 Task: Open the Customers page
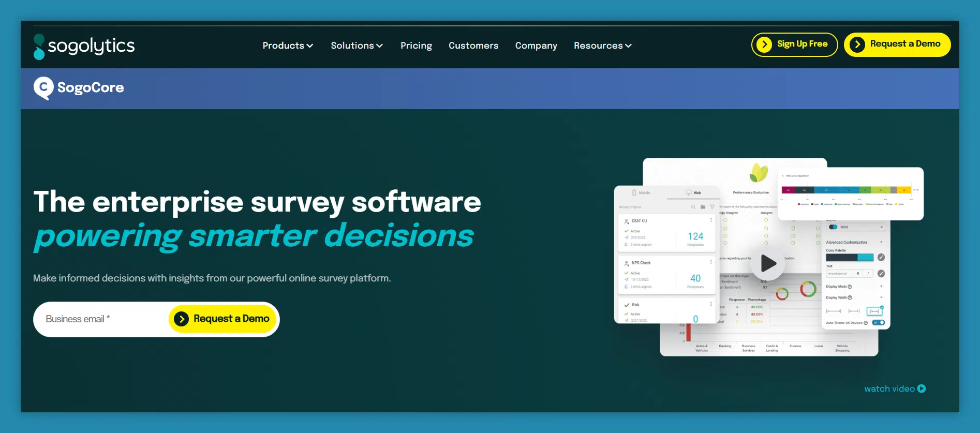point(473,46)
